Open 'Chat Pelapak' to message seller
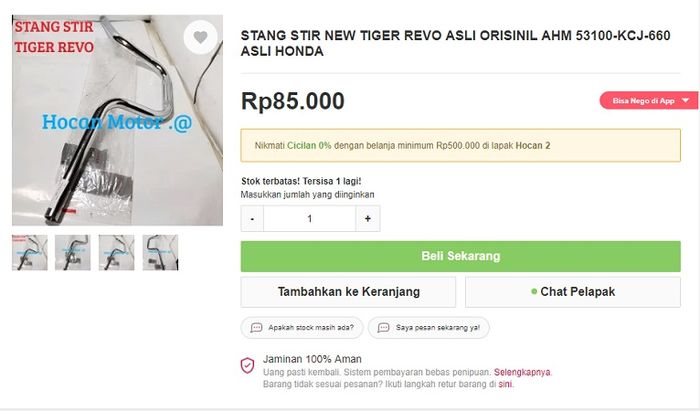 pyautogui.click(x=572, y=292)
